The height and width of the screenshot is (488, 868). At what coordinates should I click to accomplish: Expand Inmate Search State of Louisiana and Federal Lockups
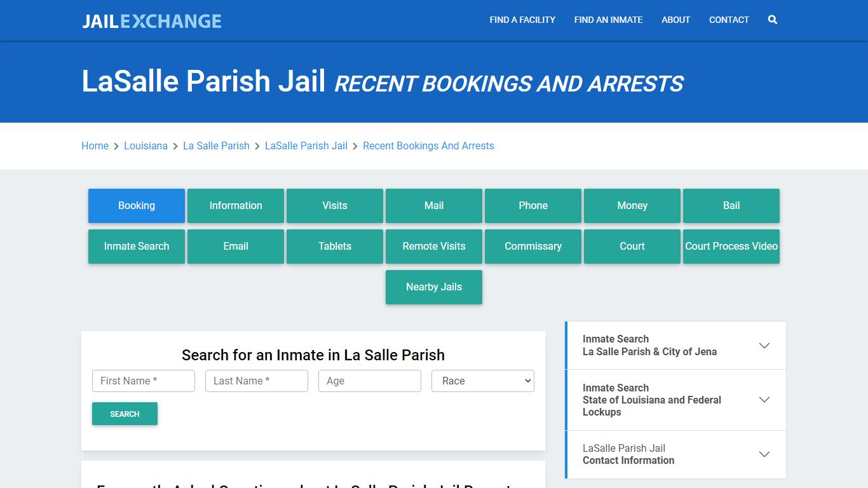676,400
